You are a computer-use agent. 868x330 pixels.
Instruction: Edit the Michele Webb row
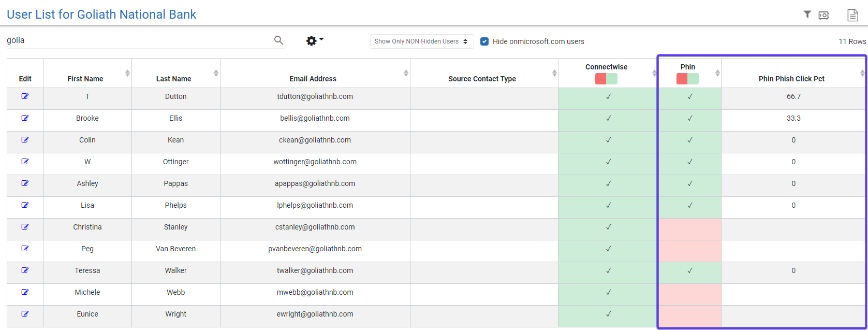coord(25,292)
